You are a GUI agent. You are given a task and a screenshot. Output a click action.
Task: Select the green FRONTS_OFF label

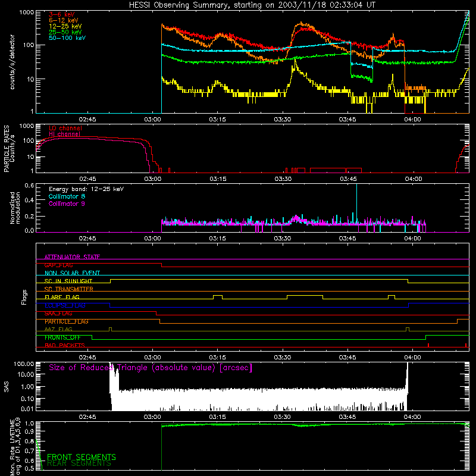click(62, 337)
